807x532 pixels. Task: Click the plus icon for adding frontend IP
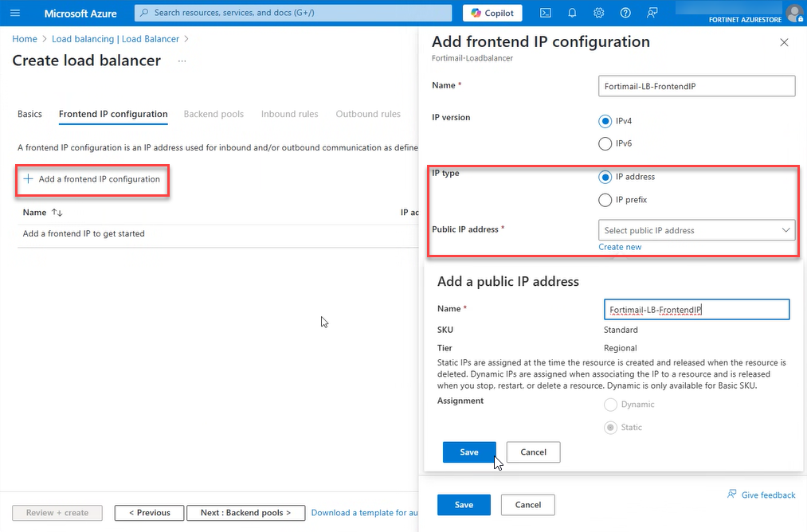point(29,179)
